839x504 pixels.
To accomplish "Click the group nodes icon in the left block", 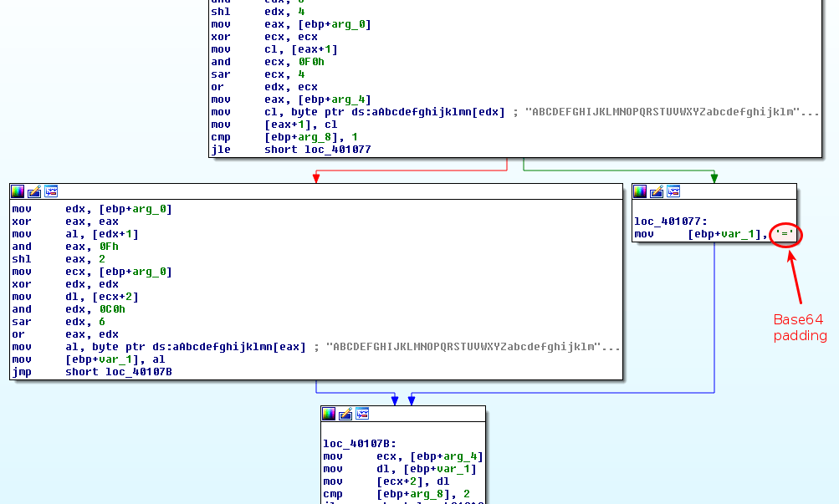I will point(51,191).
